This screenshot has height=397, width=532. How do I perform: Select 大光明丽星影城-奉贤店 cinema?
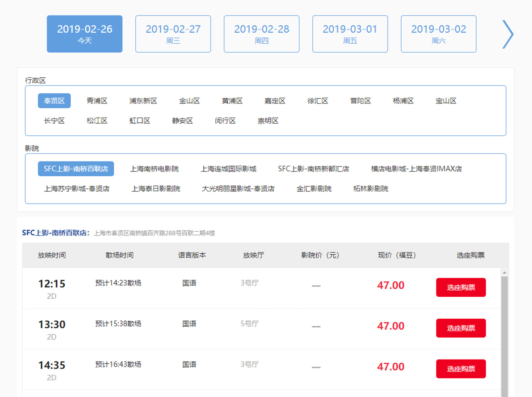238,188
